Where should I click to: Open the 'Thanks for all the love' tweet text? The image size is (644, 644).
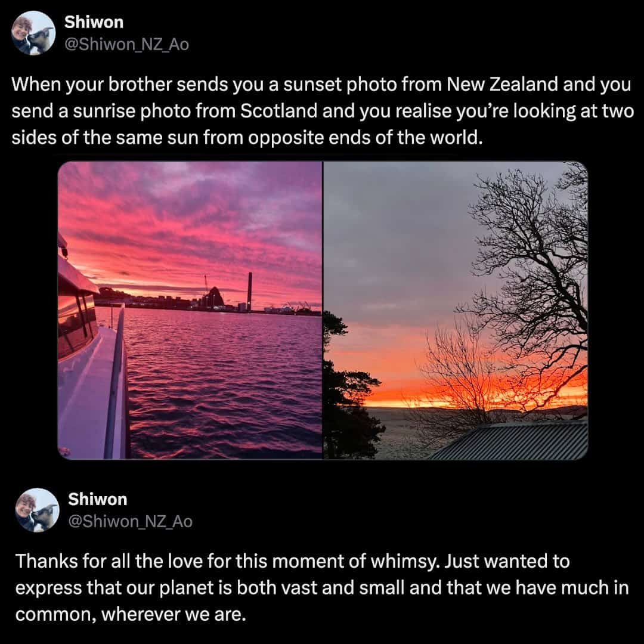(322, 588)
